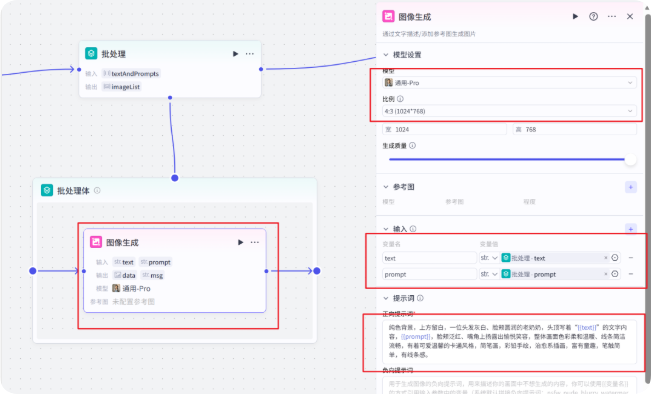Remove the prompt input row with the minus icon
651x394 pixels.
(x=631, y=274)
